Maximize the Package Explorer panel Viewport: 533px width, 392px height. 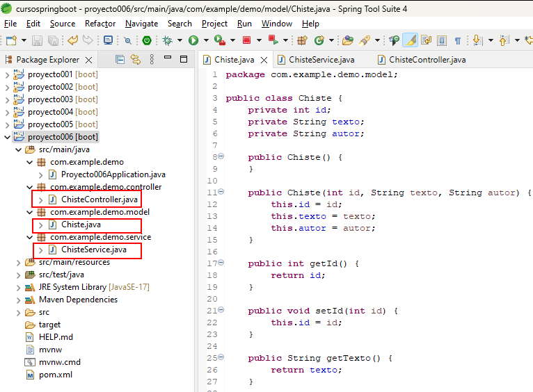click(x=184, y=59)
